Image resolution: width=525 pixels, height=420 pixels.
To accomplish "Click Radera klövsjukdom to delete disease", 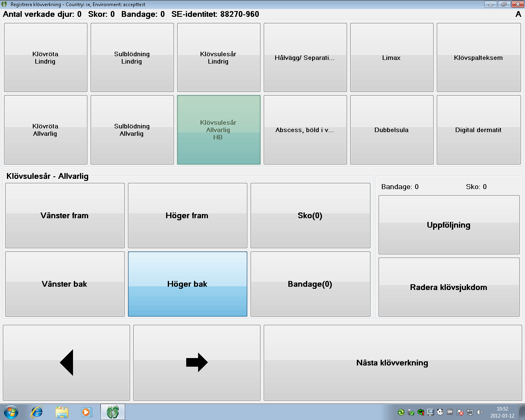I will coord(449,287).
